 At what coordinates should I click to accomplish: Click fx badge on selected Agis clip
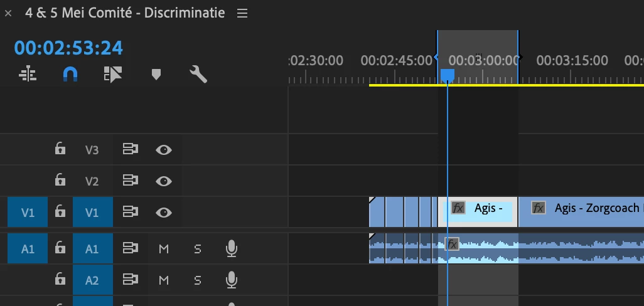click(458, 208)
